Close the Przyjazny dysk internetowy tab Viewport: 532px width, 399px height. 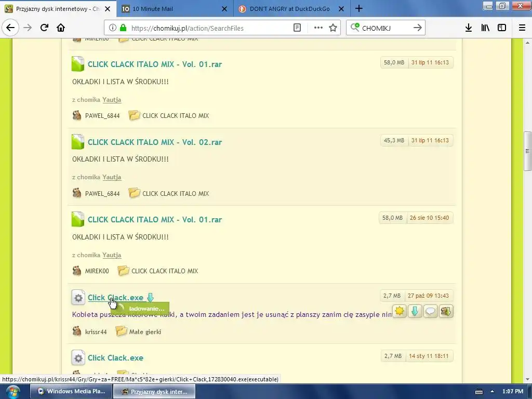108,9
